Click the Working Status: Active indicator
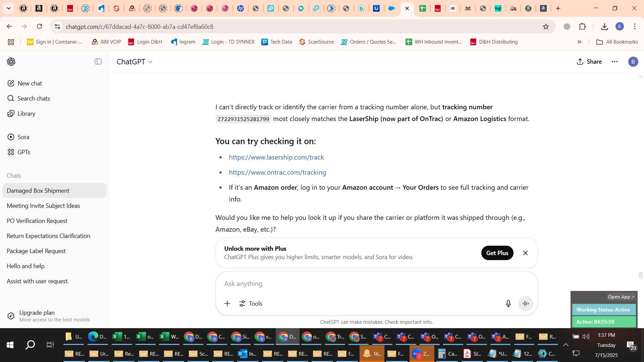644x362 pixels. pos(603,310)
